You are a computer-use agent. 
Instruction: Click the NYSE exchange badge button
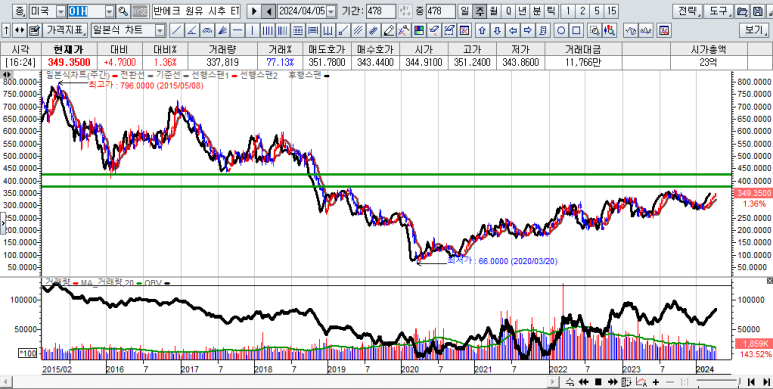(x=140, y=11)
